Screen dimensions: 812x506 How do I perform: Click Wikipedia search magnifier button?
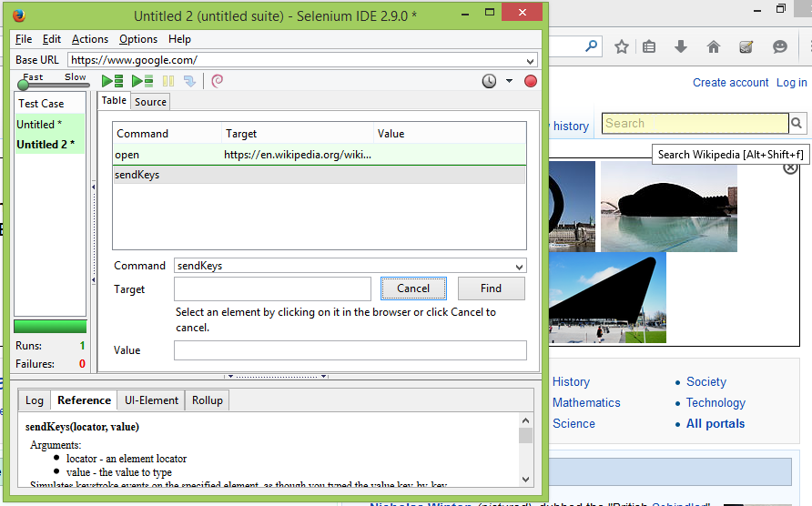(797, 123)
